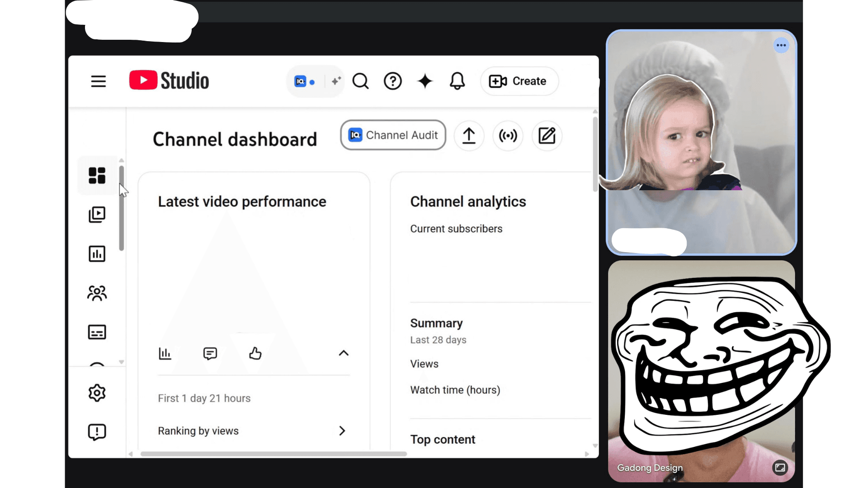Screen dimensions: 868x488
Task: Click the Channel dashboard title
Action: pos(235,139)
